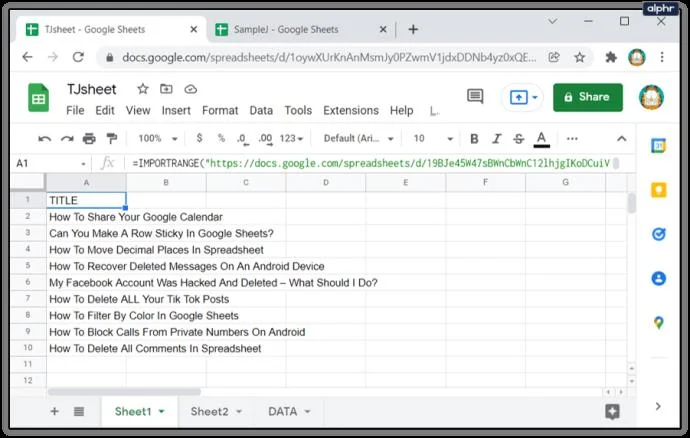The height and width of the screenshot is (438, 690).
Task: Check cloud save status icon
Action: 190,89
